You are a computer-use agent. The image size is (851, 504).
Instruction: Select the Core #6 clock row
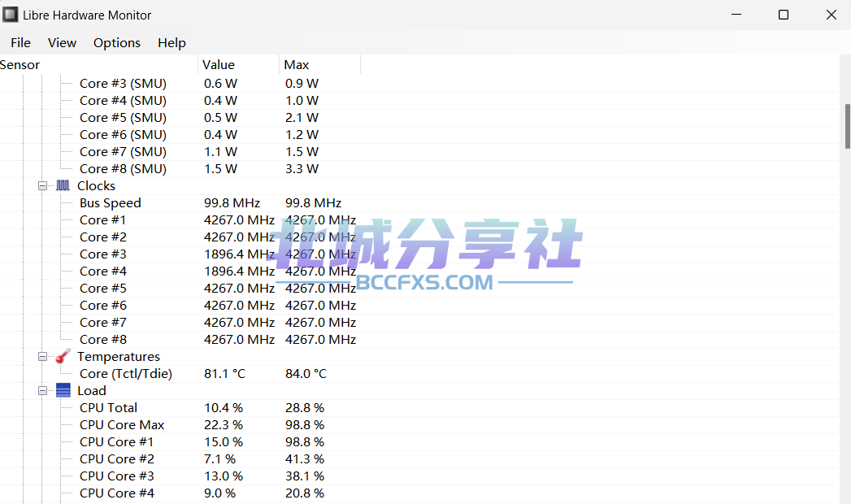click(419, 306)
